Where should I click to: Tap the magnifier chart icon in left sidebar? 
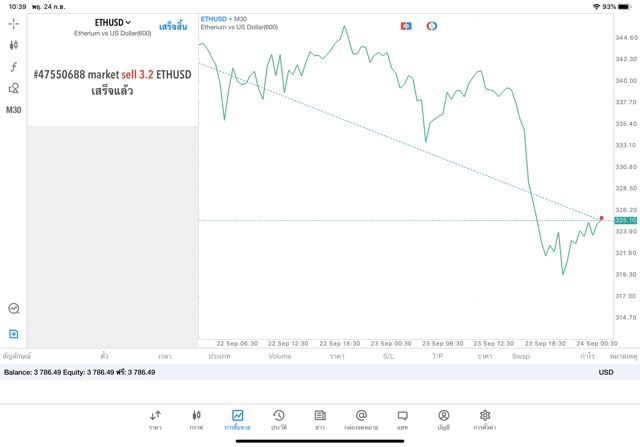pos(13,309)
